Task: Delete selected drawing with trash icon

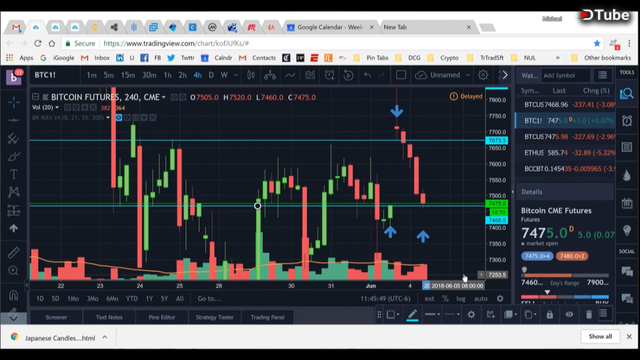Action: click(589, 314)
